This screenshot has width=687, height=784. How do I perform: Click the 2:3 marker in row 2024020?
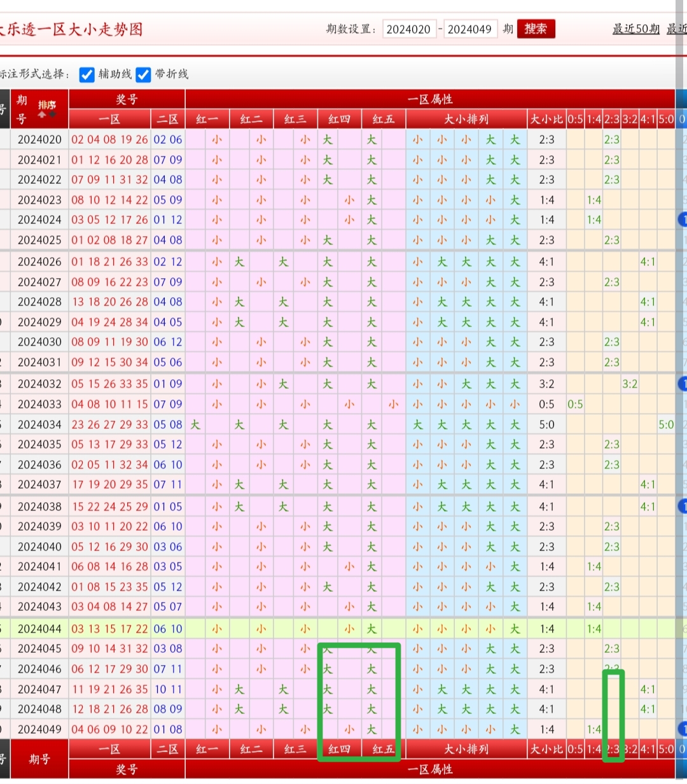tap(611, 139)
